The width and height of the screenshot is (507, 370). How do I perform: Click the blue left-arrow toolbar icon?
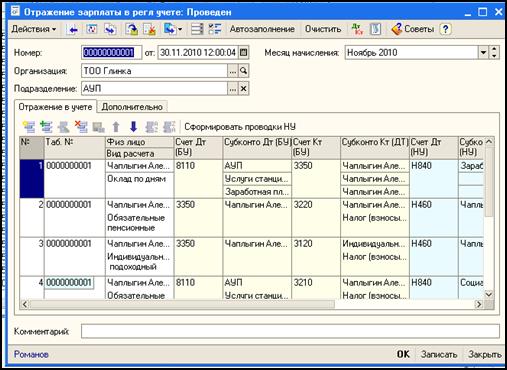[72, 30]
